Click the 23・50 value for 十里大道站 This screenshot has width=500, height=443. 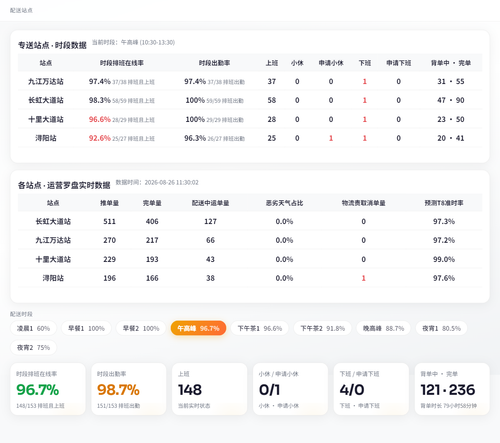point(451,119)
